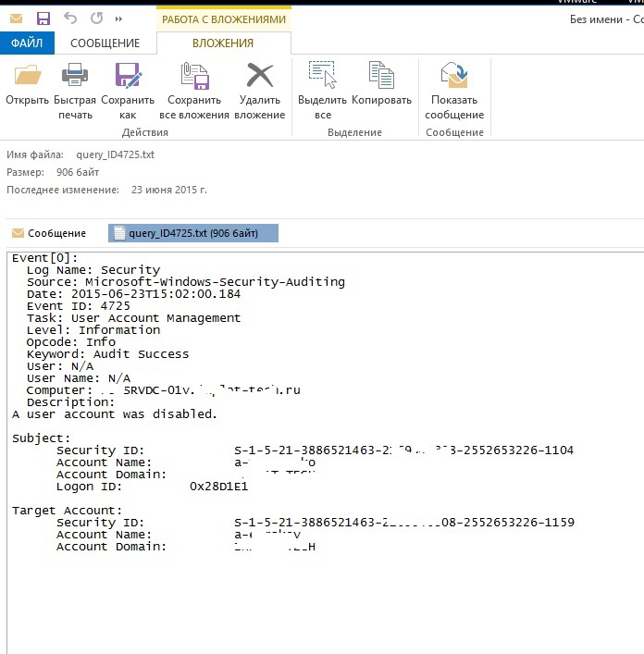The image size is (644, 654).
Task: Click the Undo arrow in title bar
Action: click(70, 19)
